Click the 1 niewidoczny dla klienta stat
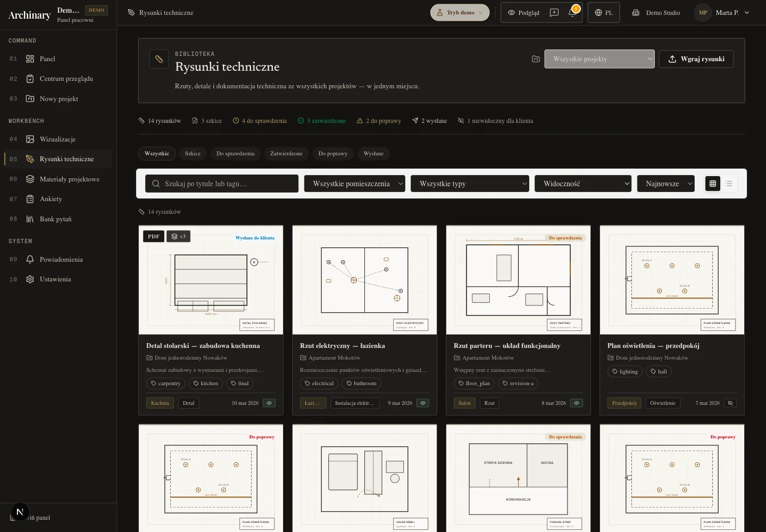The width and height of the screenshot is (766, 532). (495, 121)
